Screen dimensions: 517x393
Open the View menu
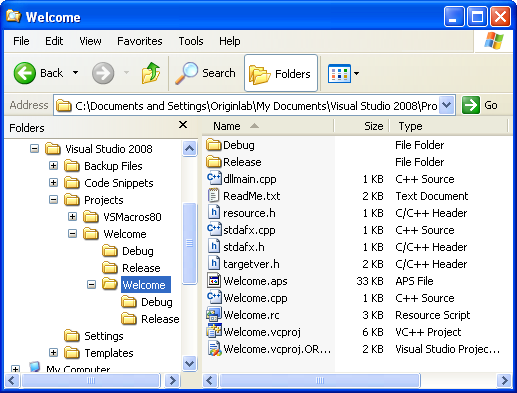(x=90, y=41)
